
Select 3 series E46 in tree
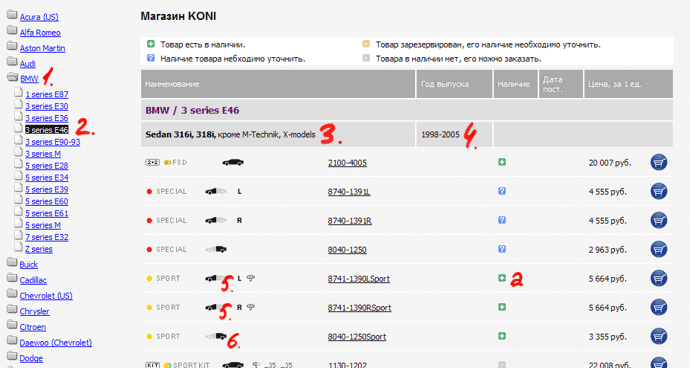click(47, 130)
